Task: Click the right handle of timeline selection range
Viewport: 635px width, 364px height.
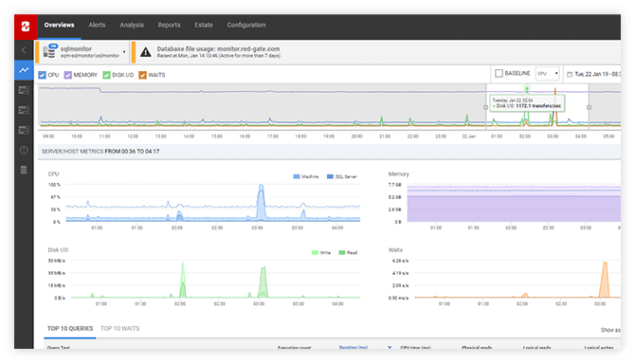Action: pyautogui.click(x=589, y=107)
